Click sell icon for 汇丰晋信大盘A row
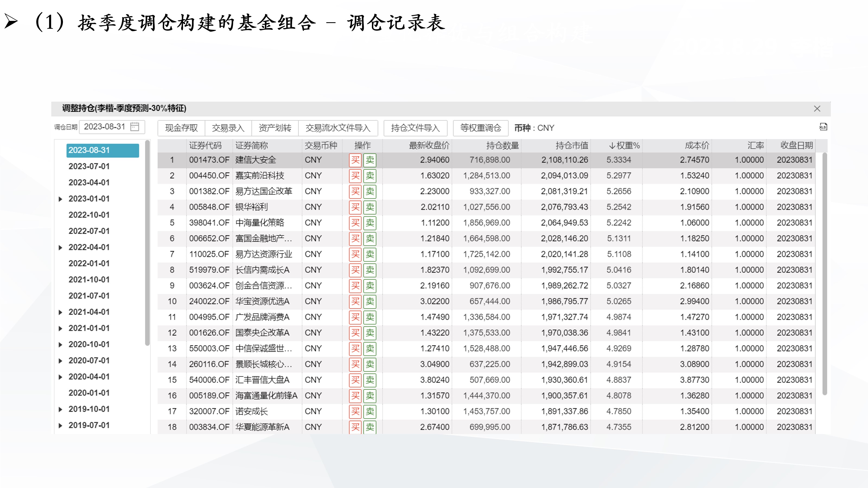 370,380
